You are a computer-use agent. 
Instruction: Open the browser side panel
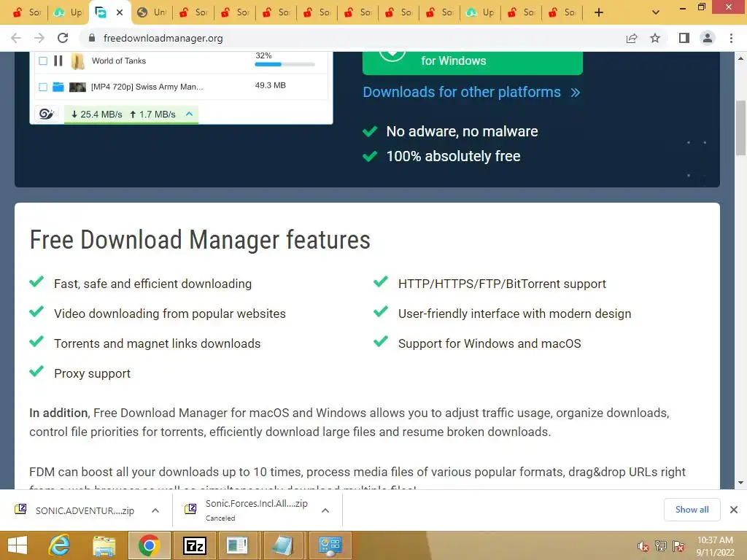pyautogui.click(x=684, y=38)
